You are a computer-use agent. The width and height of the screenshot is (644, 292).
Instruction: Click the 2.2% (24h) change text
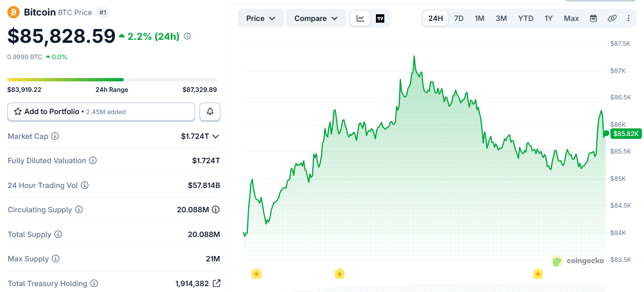pyautogui.click(x=154, y=36)
